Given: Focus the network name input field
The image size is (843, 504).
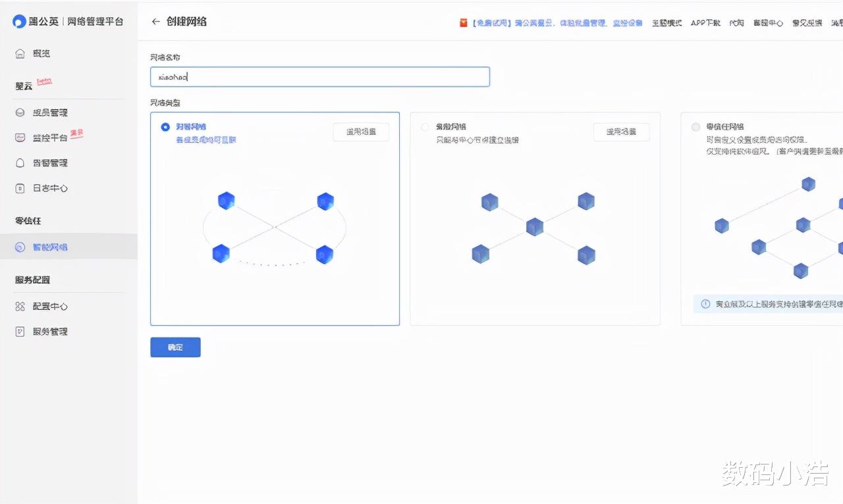Looking at the screenshot, I should (x=319, y=77).
